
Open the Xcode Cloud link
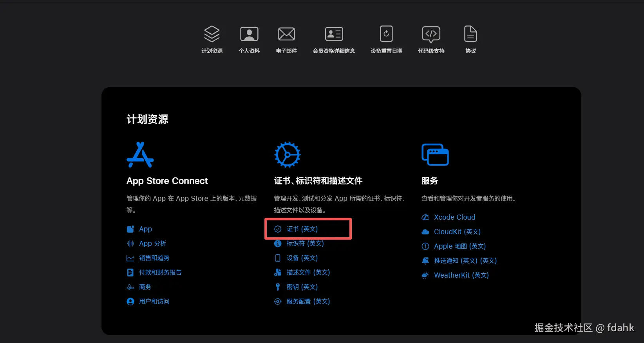[454, 217]
